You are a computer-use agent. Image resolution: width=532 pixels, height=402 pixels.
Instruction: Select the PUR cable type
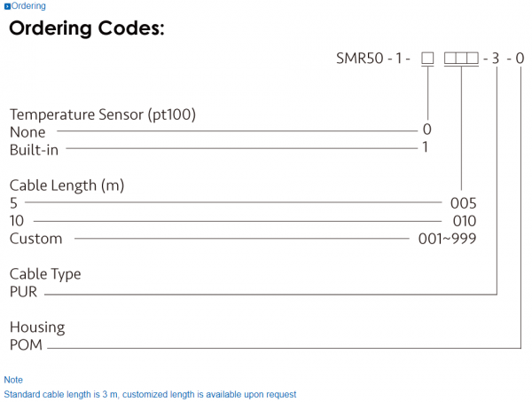click(x=24, y=291)
